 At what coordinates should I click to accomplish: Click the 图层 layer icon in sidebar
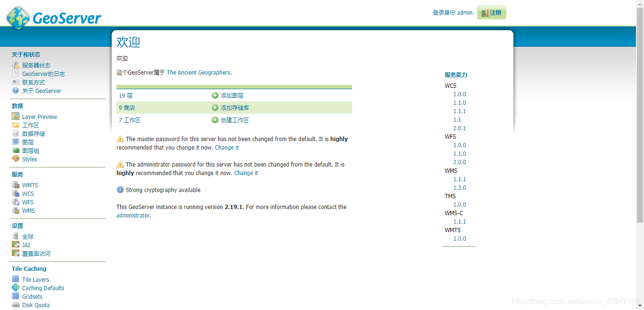click(16, 142)
